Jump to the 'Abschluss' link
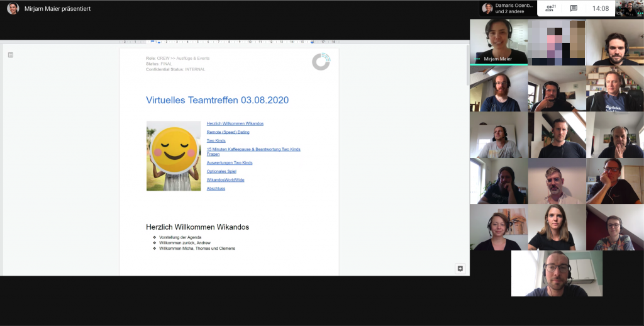The width and height of the screenshot is (644, 326). tap(216, 189)
